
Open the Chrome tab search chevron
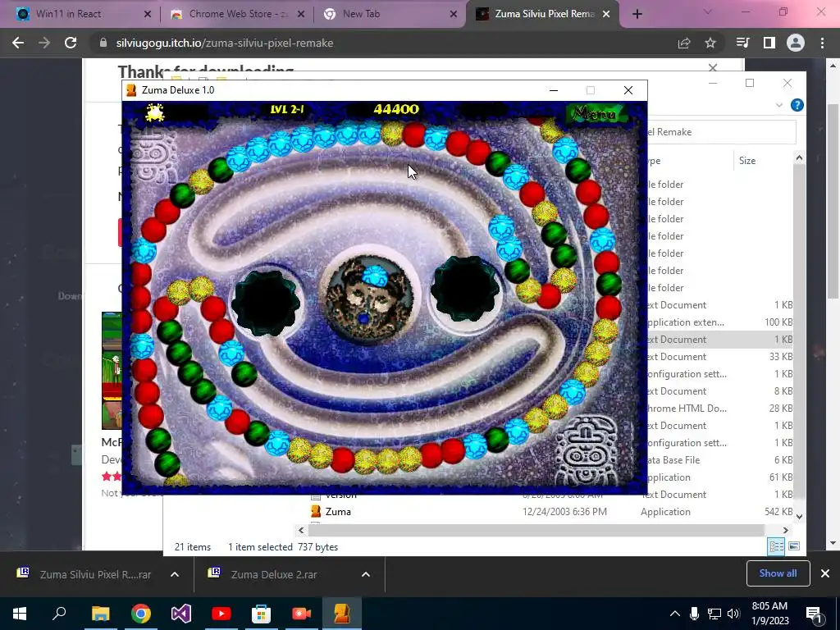click(707, 11)
